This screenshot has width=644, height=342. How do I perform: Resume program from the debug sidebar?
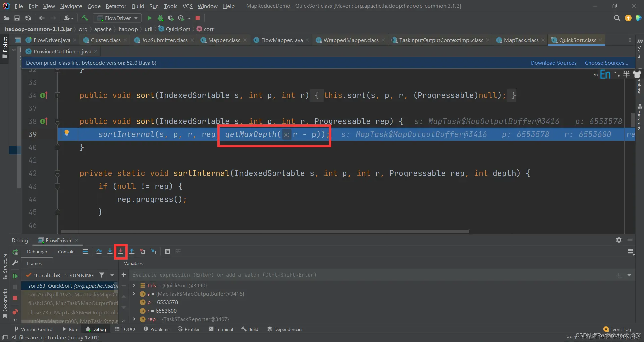coord(15,276)
